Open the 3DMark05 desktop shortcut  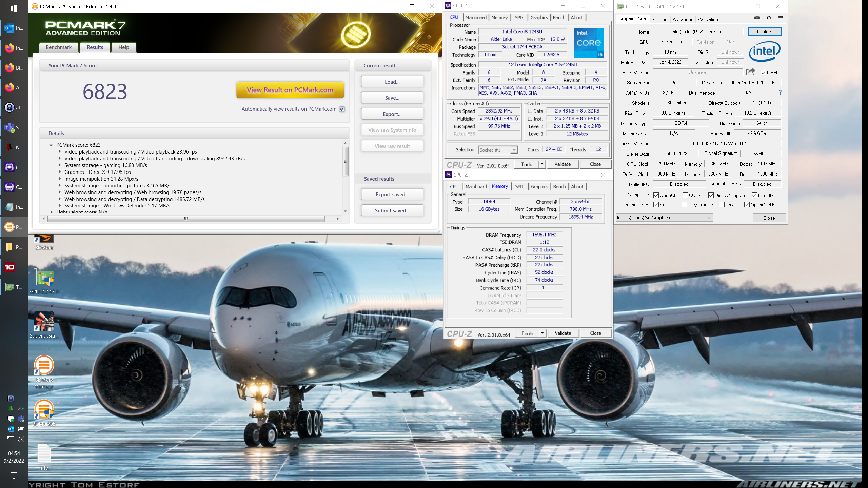click(x=44, y=413)
